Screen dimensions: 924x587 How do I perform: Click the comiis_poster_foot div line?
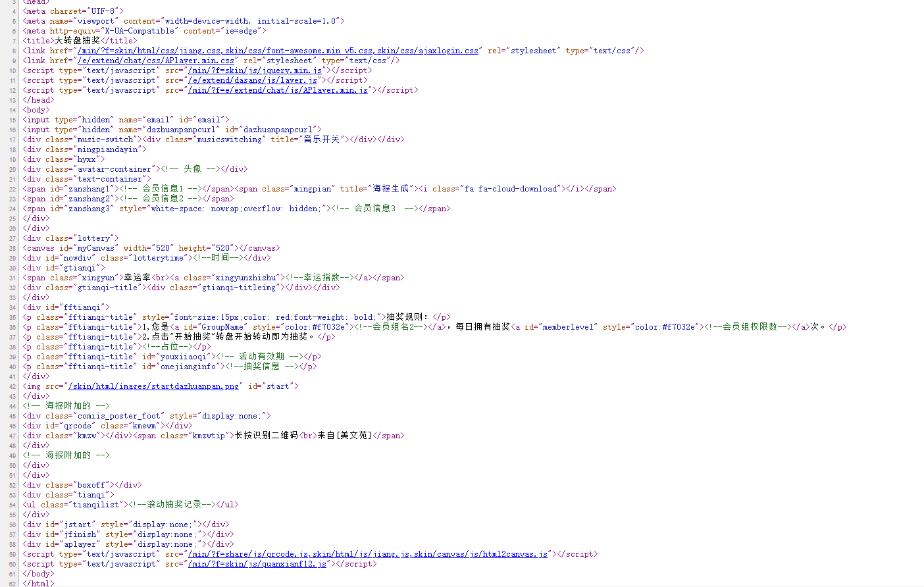[x=147, y=416]
